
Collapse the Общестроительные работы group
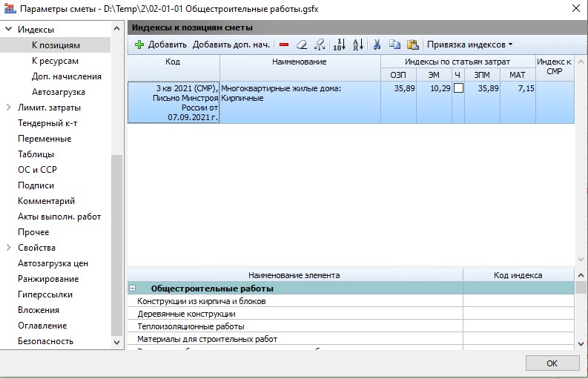[133, 289]
